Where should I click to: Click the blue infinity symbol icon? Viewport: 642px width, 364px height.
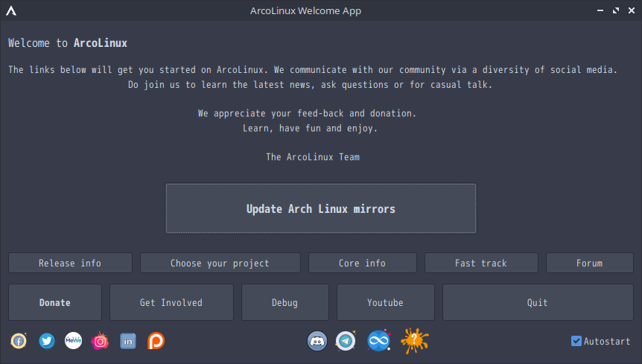(379, 341)
